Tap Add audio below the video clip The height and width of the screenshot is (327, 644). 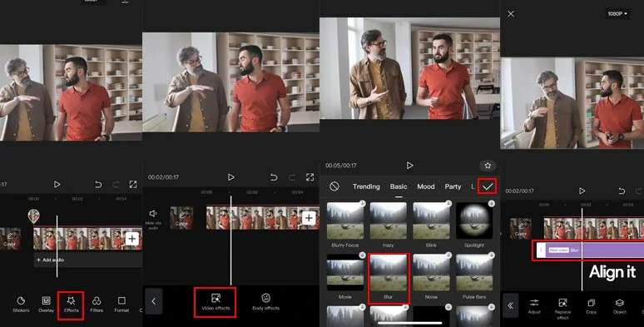coord(51,260)
